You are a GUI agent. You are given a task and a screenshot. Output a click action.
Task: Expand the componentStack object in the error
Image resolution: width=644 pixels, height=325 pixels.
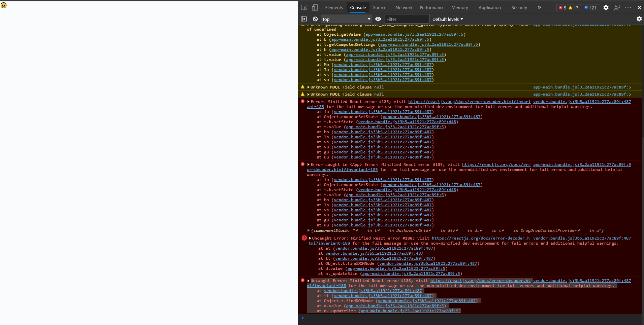309,230
